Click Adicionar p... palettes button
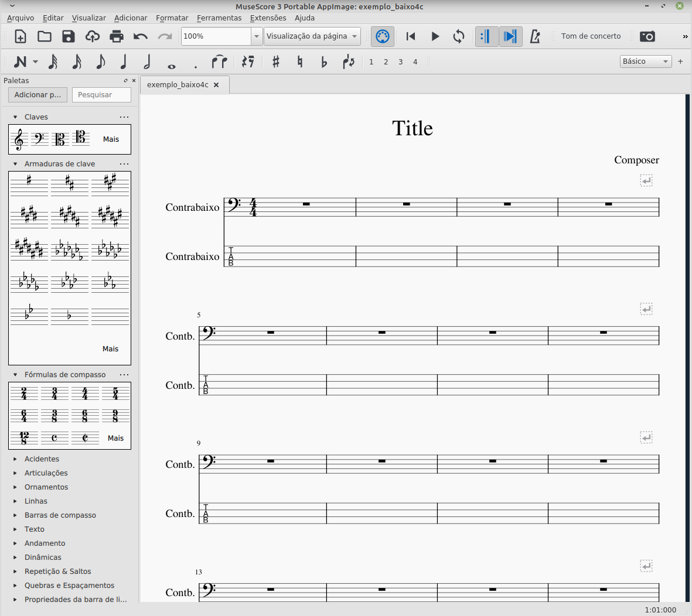This screenshot has width=692, height=616. (38, 94)
